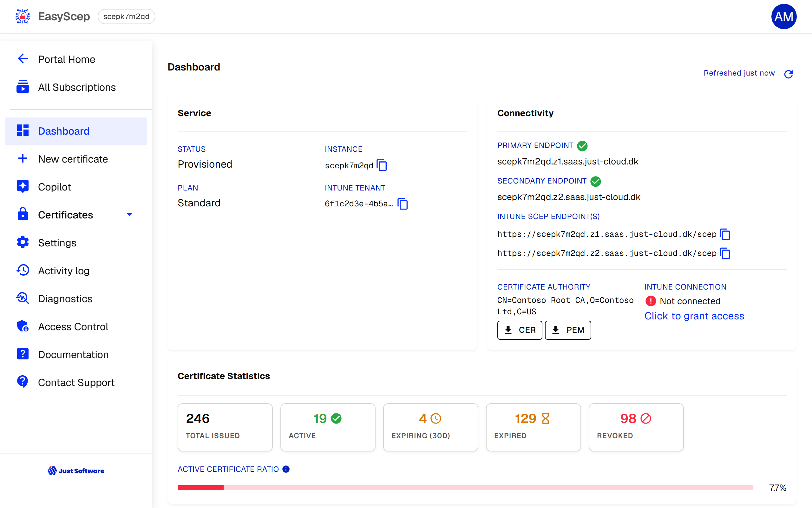The image size is (812, 508).
Task: Click the Access Control shield icon
Action: 23,326
